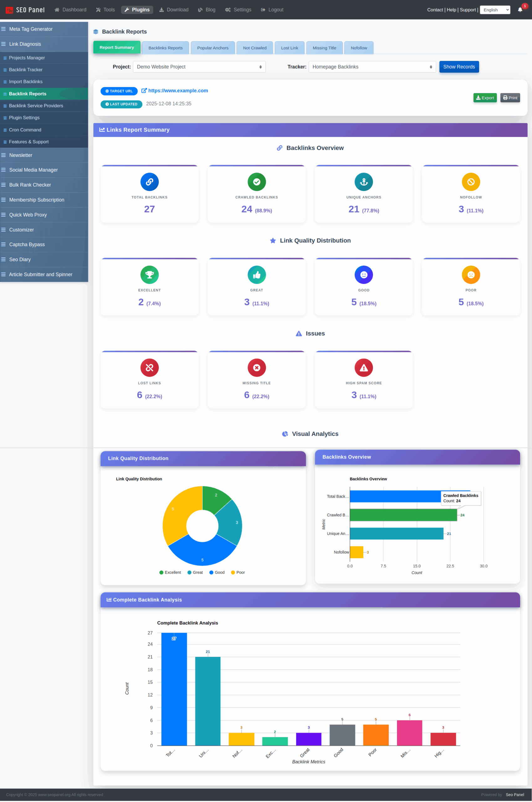Viewport: 532px width, 802px height.
Task: Open the Project dropdown
Action: 199,67
